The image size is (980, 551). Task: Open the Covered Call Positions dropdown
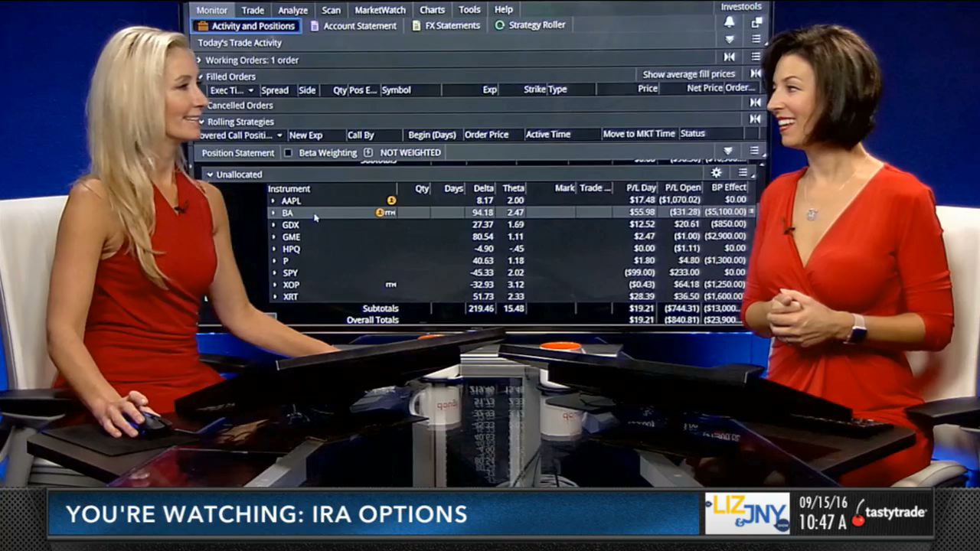point(279,135)
